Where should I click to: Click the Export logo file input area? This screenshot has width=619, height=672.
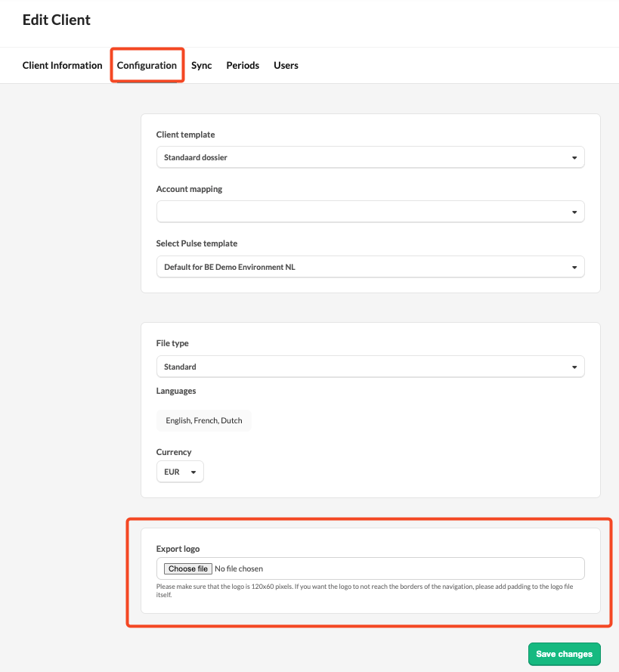coord(370,568)
